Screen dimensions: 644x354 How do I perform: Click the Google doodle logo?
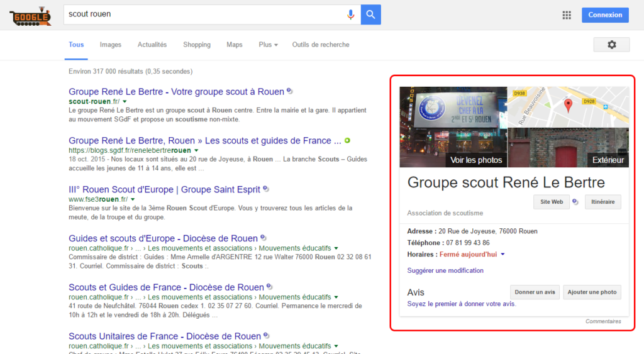pyautogui.click(x=30, y=16)
